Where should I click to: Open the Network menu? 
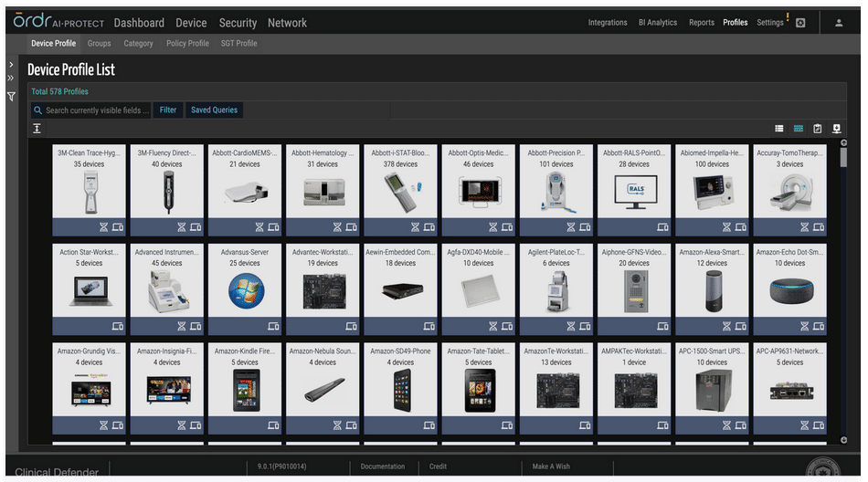(x=287, y=23)
